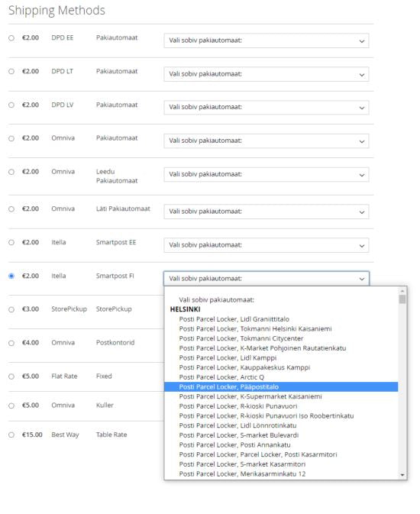Select the StorePickup €3.00 radio button

point(11,309)
